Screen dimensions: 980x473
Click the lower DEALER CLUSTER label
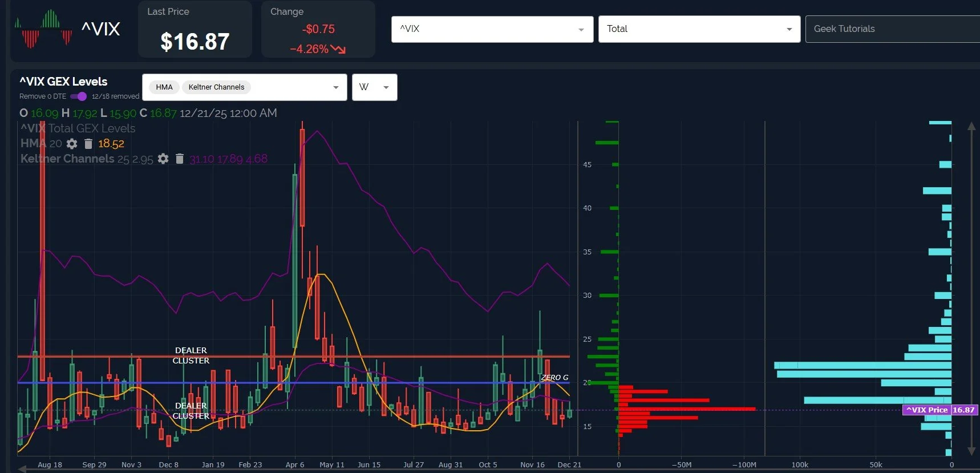pyautogui.click(x=191, y=411)
